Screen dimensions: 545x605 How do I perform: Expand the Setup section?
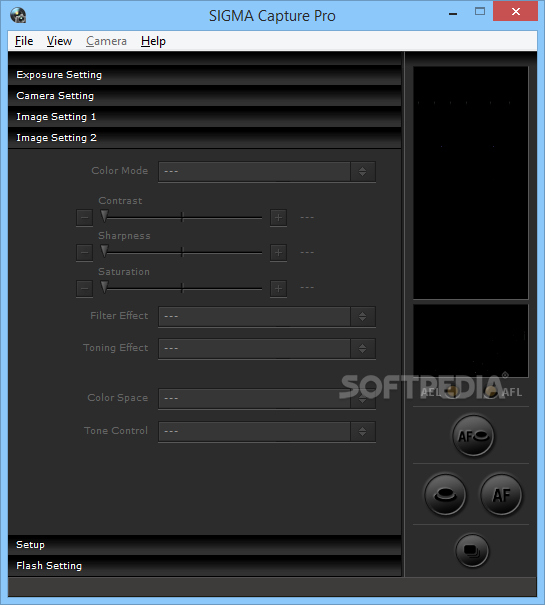[205, 545]
